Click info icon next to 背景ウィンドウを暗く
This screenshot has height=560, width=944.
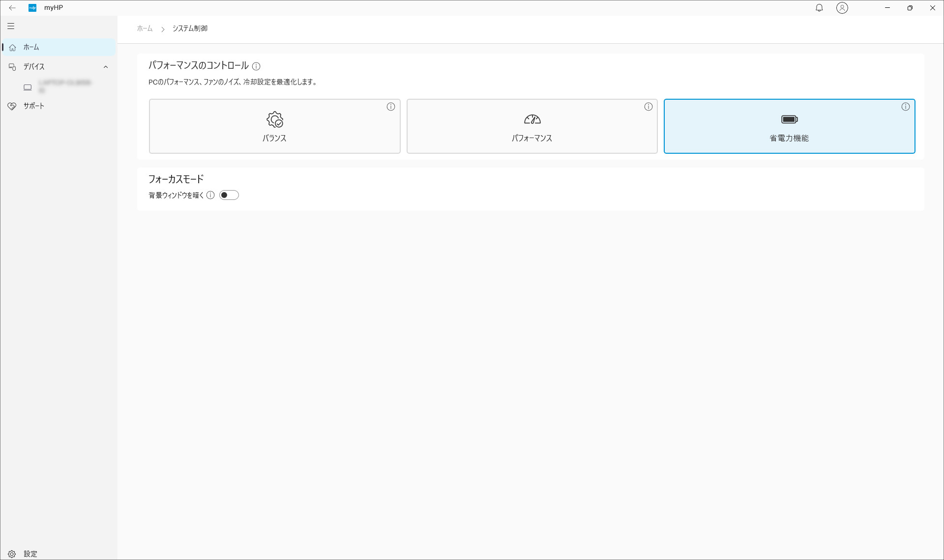pos(210,195)
